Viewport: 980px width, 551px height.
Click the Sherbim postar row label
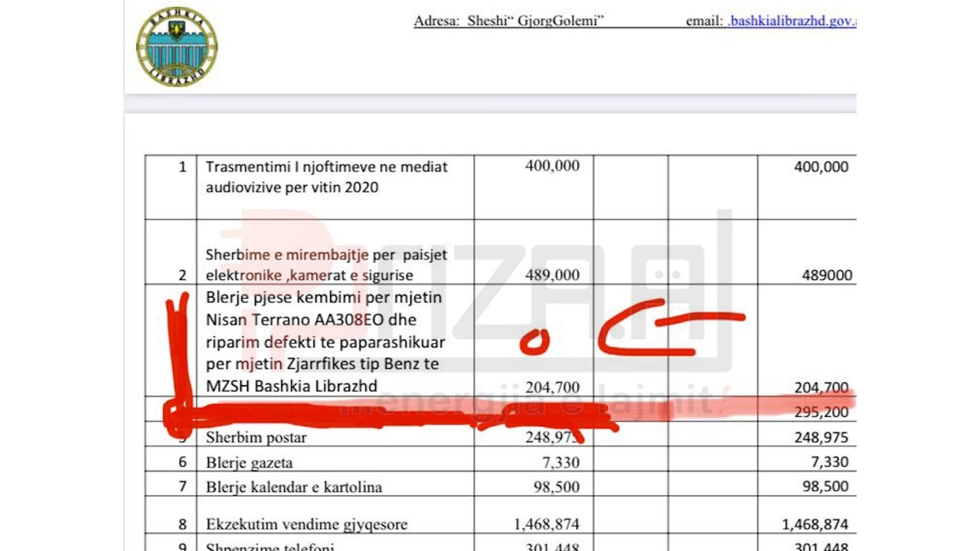click(x=256, y=438)
